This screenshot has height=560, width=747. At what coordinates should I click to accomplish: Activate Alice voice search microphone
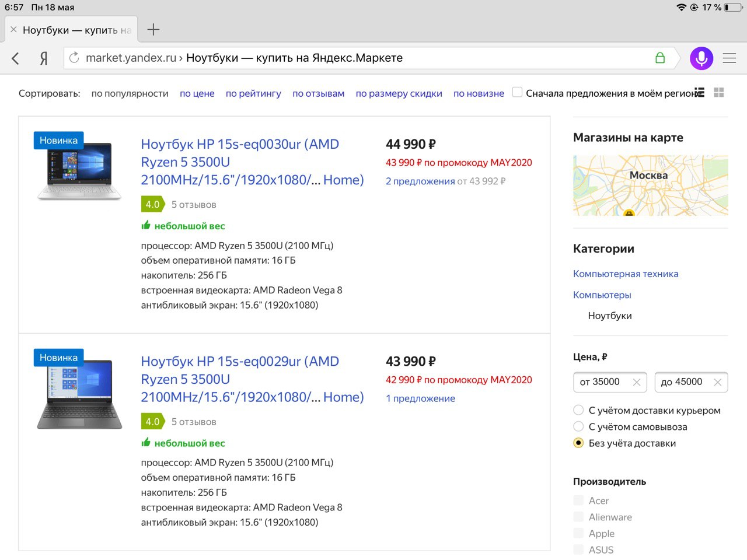(701, 58)
